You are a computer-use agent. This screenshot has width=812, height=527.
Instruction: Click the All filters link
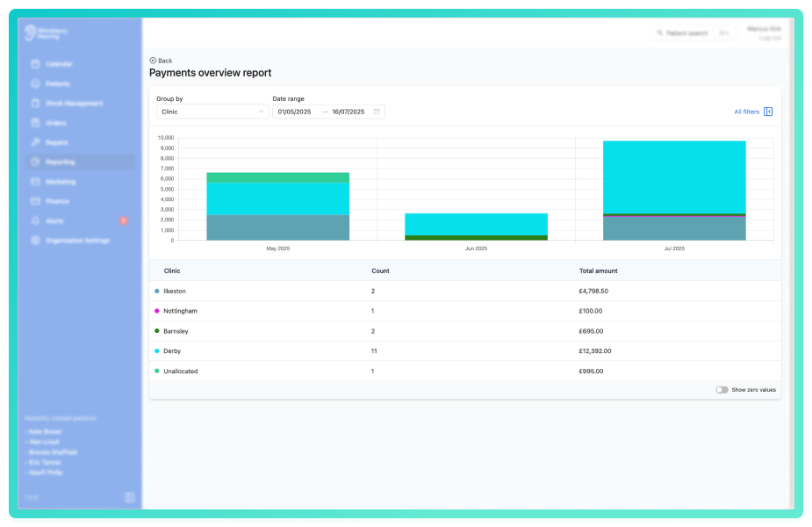746,112
